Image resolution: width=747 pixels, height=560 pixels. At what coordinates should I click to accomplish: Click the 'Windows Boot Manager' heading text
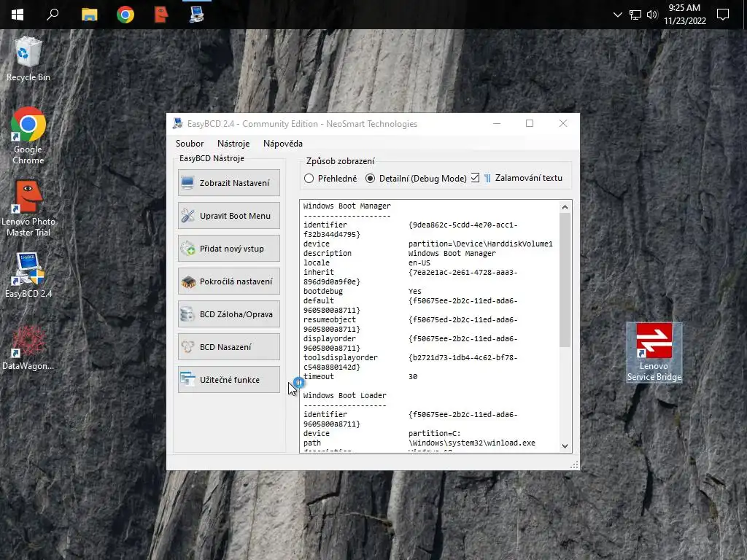(x=347, y=206)
